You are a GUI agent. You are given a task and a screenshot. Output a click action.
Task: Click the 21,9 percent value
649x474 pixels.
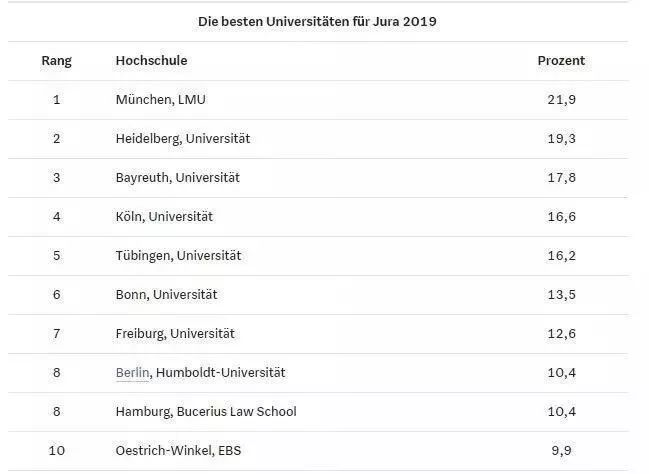coord(562,100)
